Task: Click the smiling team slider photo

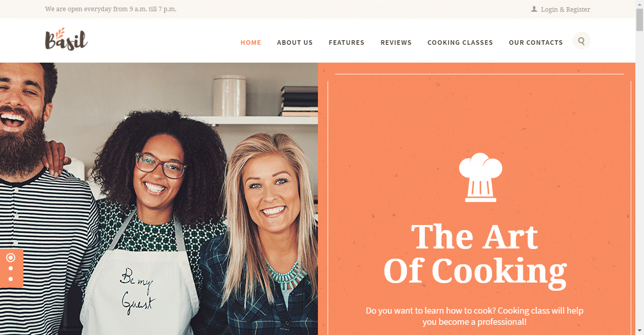Action: [x=159, y=199]
